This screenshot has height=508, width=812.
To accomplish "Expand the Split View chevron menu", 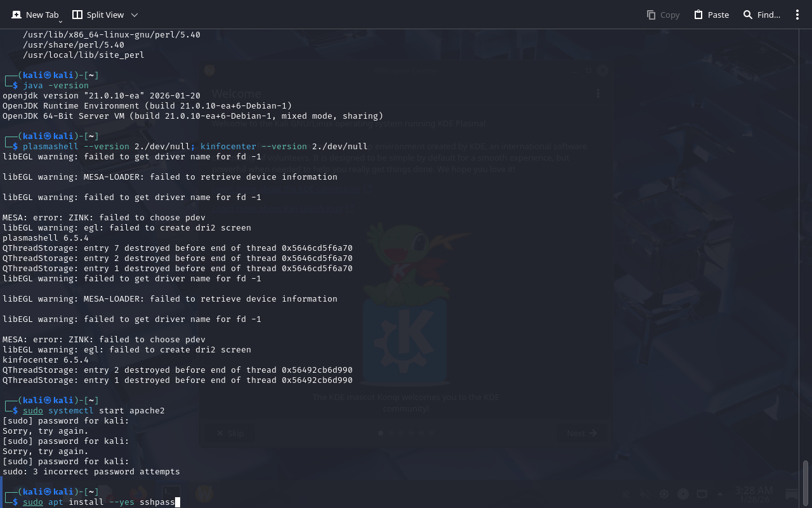I will 134,15.
